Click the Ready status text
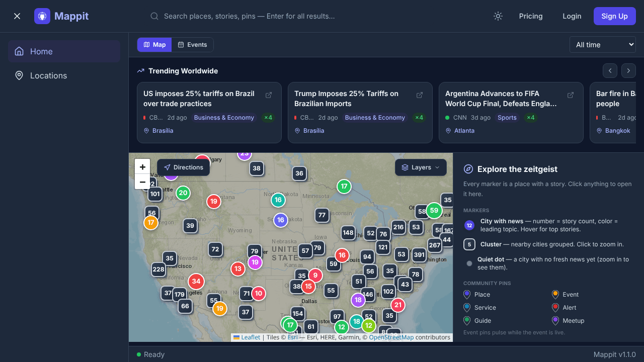 coord(154,354)
